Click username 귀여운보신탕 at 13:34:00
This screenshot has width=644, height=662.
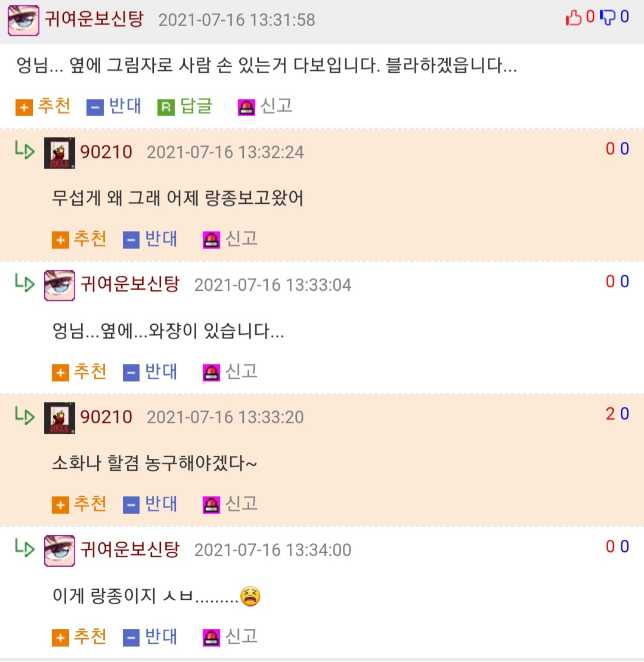tap(130, 549)
